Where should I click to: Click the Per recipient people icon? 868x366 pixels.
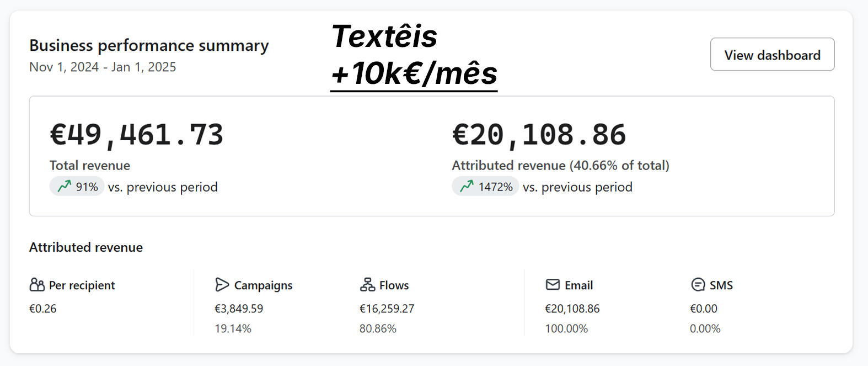[37, 285]
